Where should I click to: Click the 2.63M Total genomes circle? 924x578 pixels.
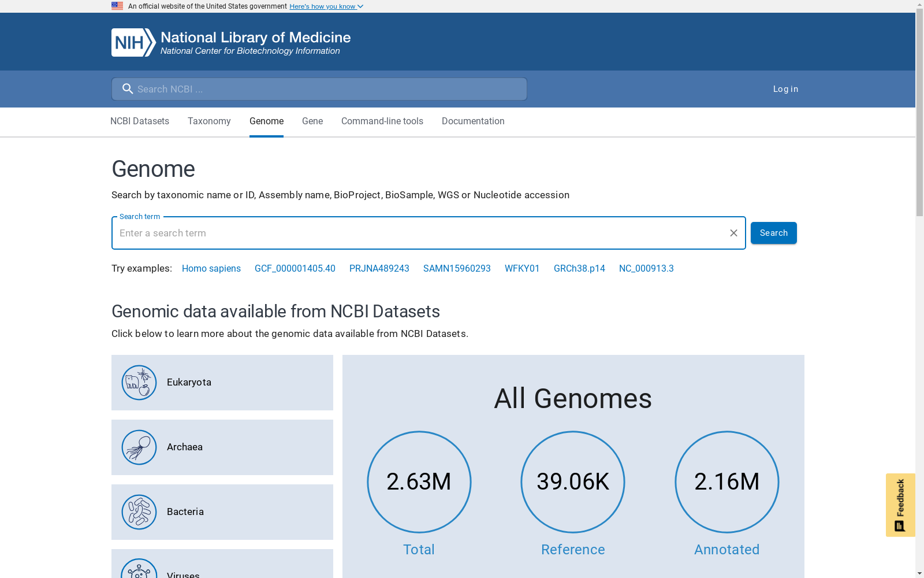pos(419,482)
